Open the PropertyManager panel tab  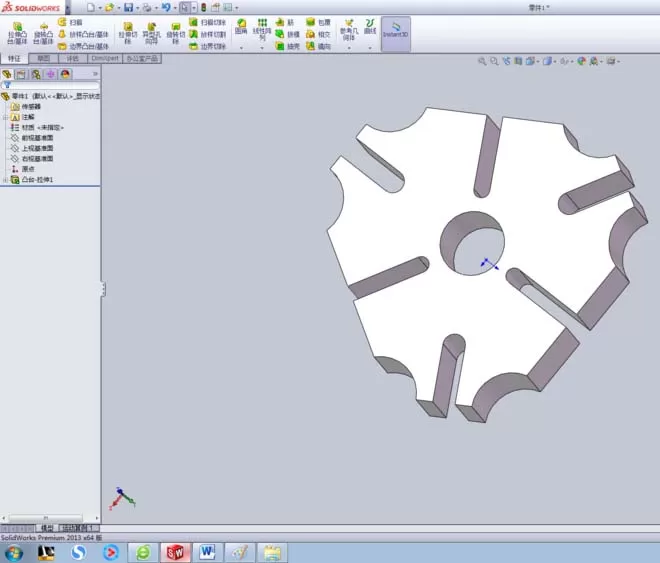[21, 74]
